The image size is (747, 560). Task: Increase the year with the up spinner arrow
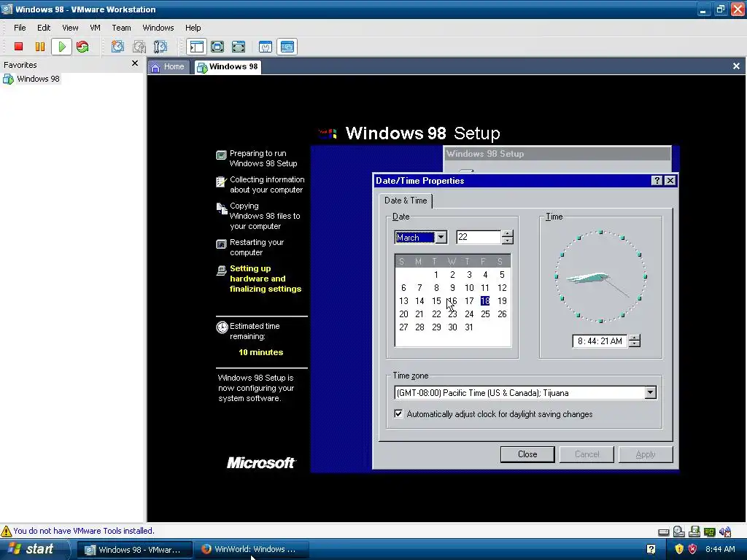[508, 234]
